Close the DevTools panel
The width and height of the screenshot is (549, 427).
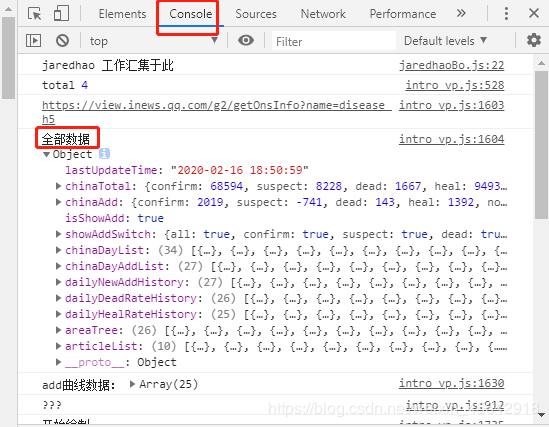pyautogui.click(x=534, y=14)
